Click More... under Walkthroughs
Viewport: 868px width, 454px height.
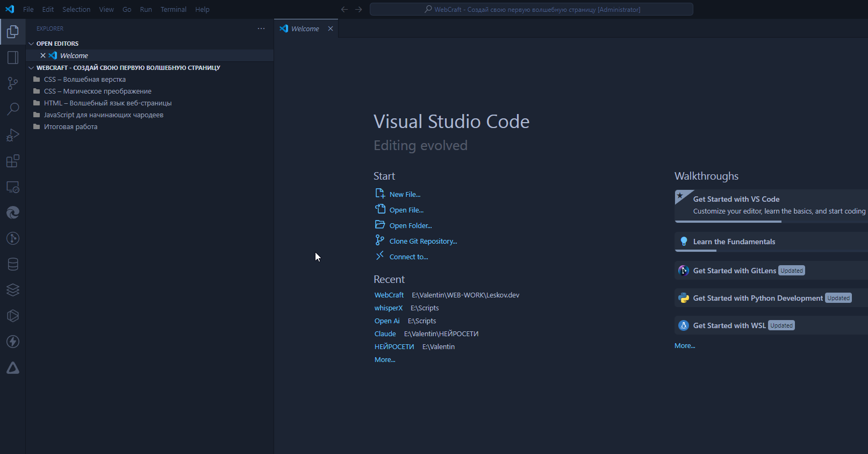[x=685, y=345]
